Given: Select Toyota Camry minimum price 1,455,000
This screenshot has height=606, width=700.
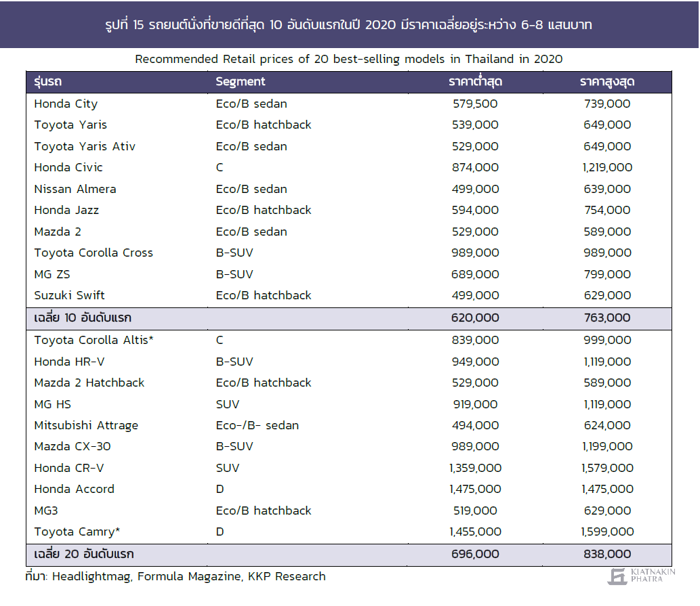Looking at the screenshot, I should (475, 532).
